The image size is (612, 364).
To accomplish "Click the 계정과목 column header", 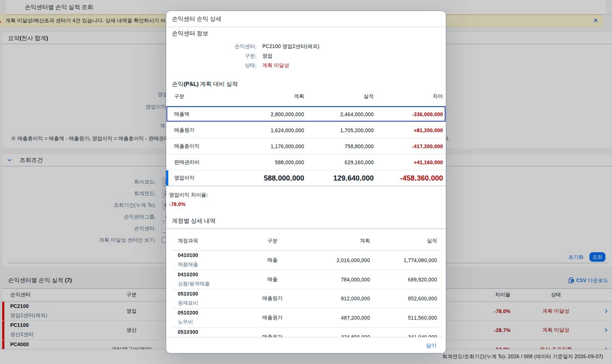I will coord(188,241).
